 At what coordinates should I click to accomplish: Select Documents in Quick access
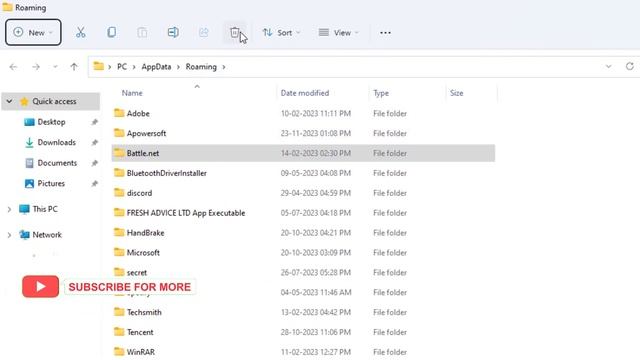click(57, 163)
